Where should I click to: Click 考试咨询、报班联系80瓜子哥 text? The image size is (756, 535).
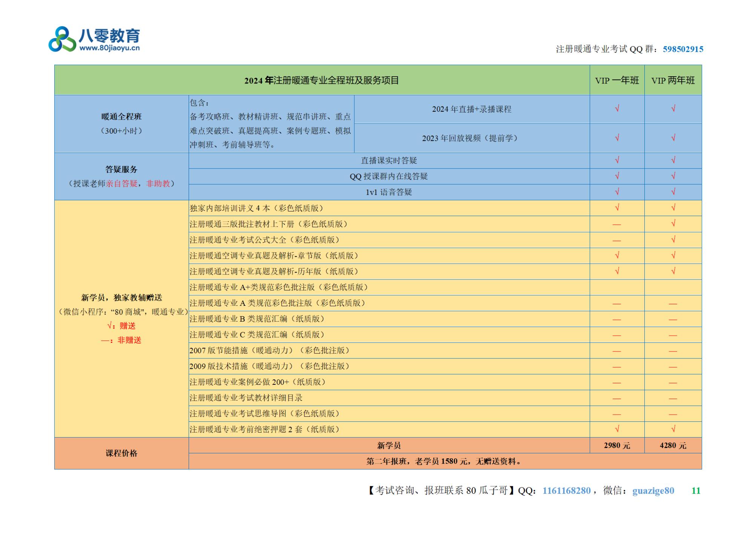click(x=441, y=490)
